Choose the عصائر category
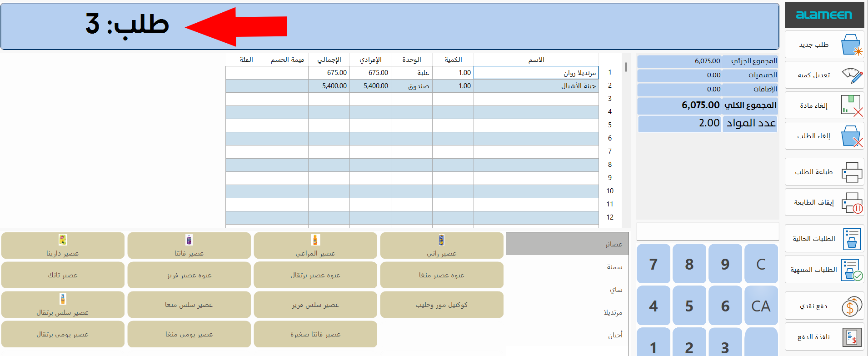 [x=567, y=244]
